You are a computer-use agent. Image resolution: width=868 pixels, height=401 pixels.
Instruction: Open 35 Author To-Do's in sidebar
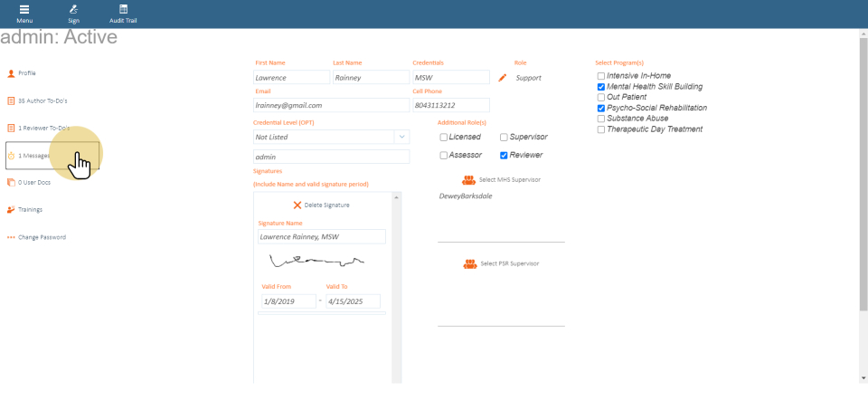click(42, 100)
